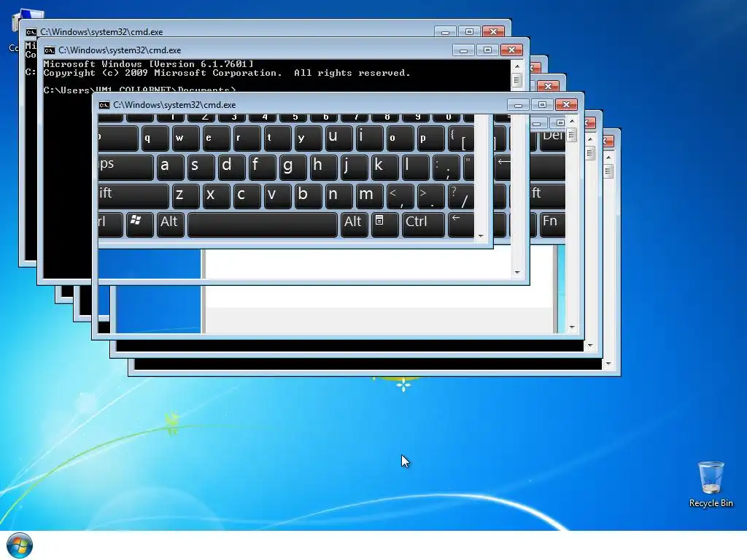Click the x key
This screenshot has height=560, width=747.
click(216, 196)
